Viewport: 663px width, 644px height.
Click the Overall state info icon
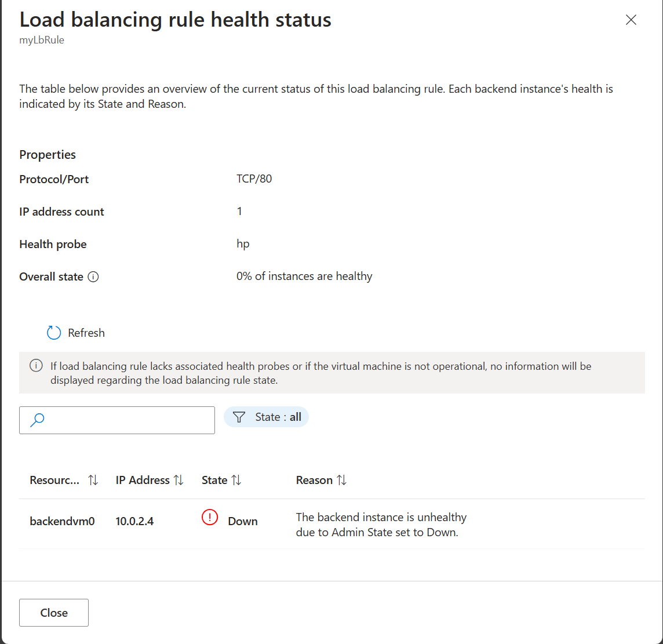tap(93, 277)
